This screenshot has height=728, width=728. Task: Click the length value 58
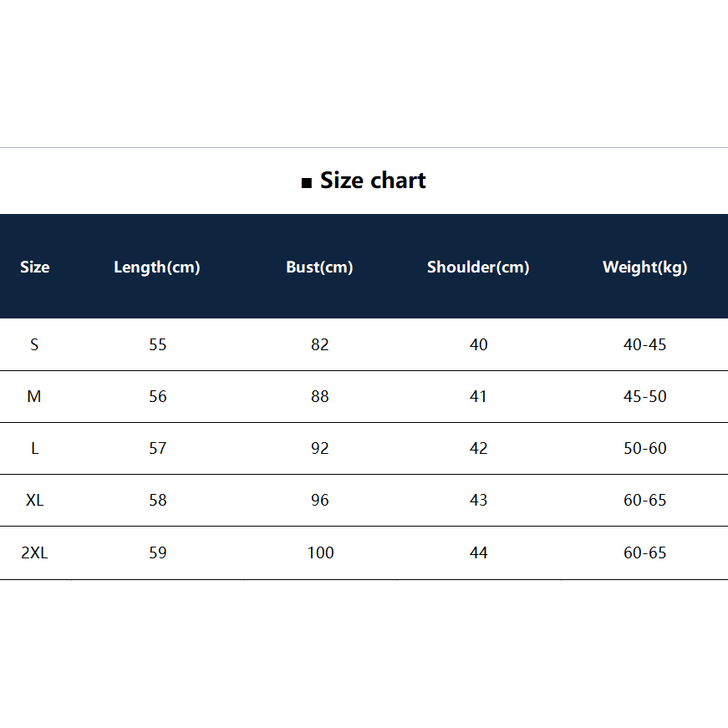click(x=158, y=500)
